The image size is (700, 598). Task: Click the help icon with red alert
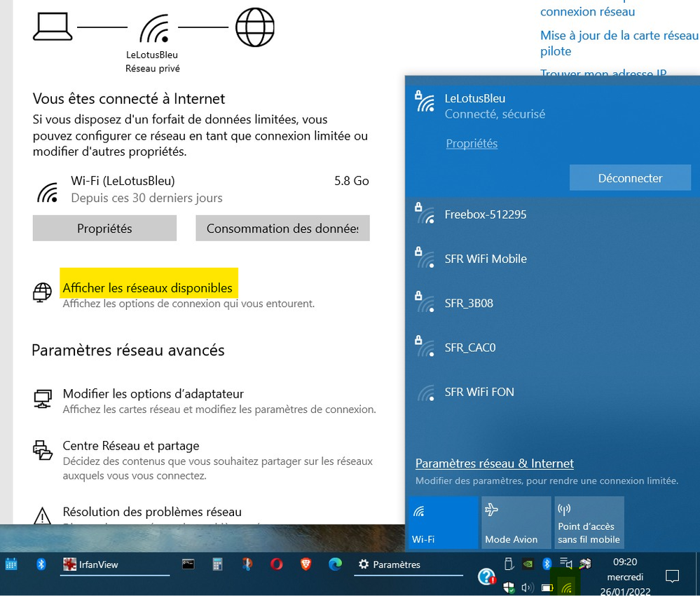[x=486, y=576]
